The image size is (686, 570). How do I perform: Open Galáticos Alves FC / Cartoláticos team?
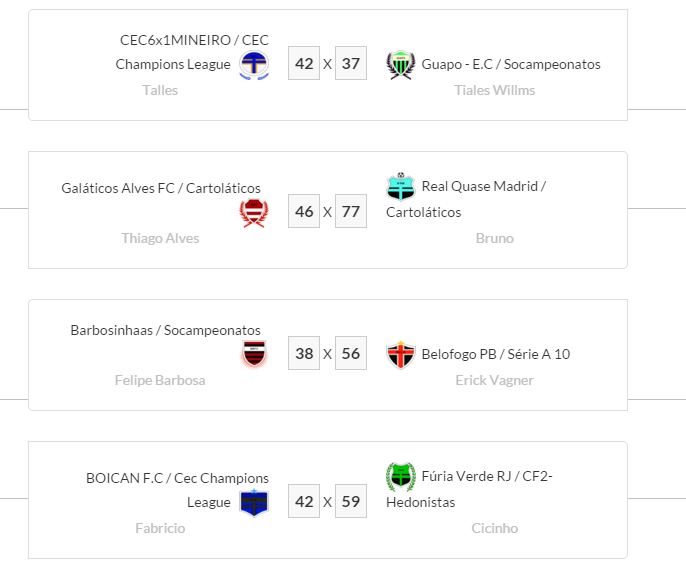[x=161, y=188]
